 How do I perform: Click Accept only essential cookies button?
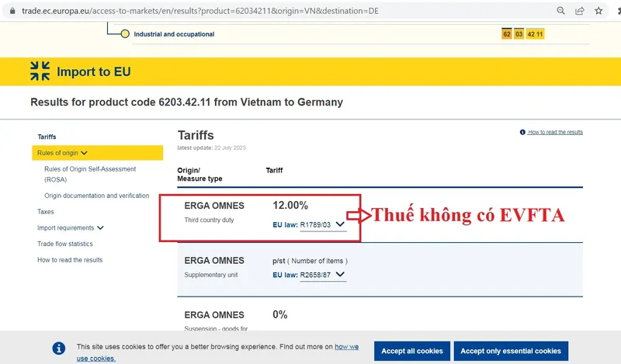click(x=510, y=351)
